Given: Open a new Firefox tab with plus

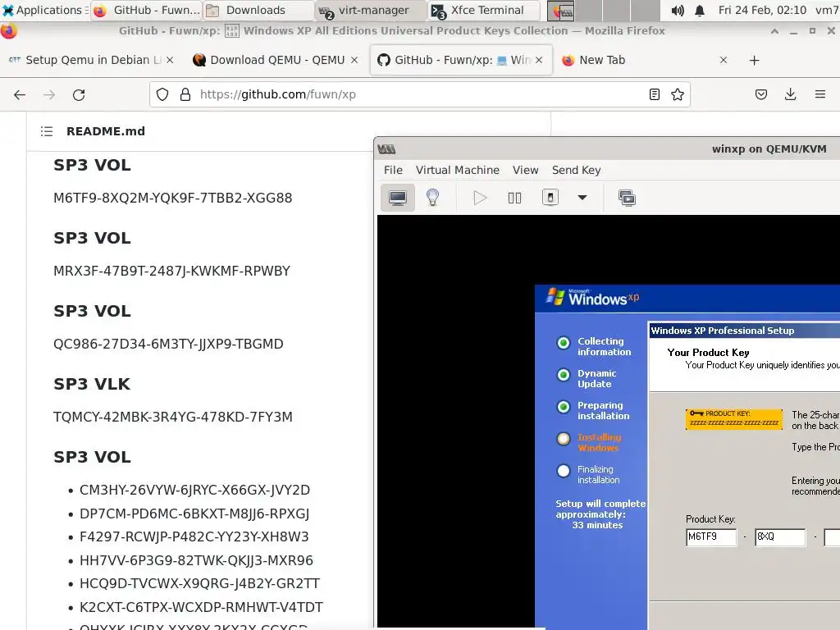Looking at the screenshot, I should click(755, 61).
